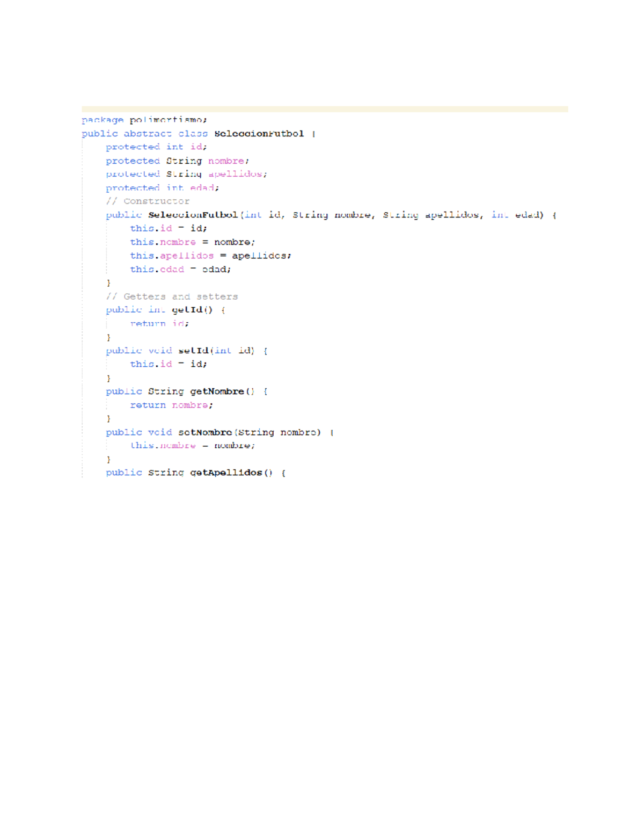Click the 'return nombre' statement
This screenshot has height=834, width=644.
[x=171, y=405]
